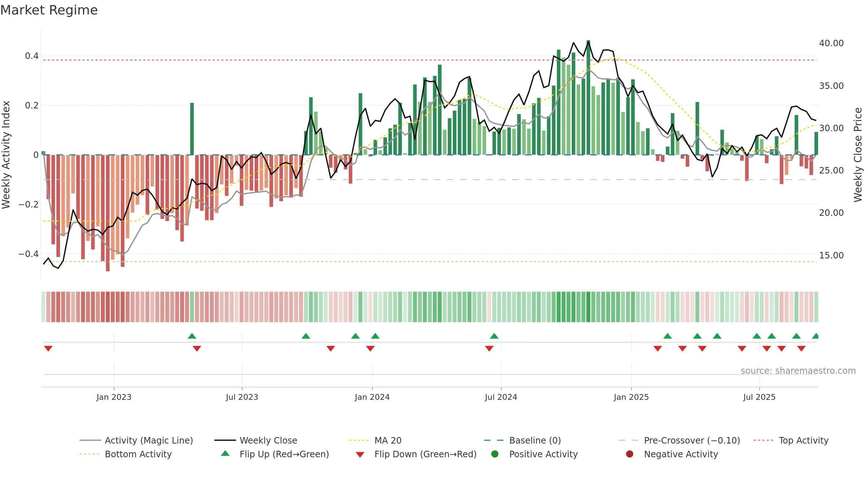Click the 35.00 price axis tick
The height and width of the screenshot is (488, 868).
(831, 86)
